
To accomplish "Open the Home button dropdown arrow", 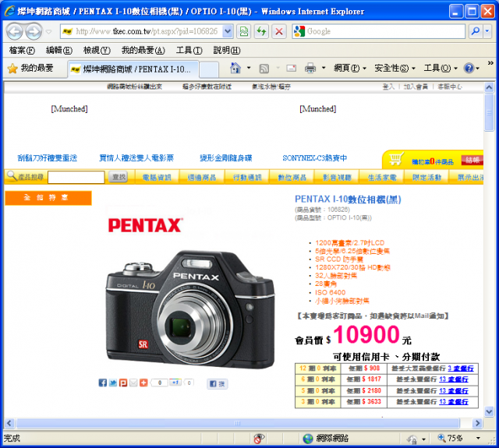I will click(x=249, y=68).
